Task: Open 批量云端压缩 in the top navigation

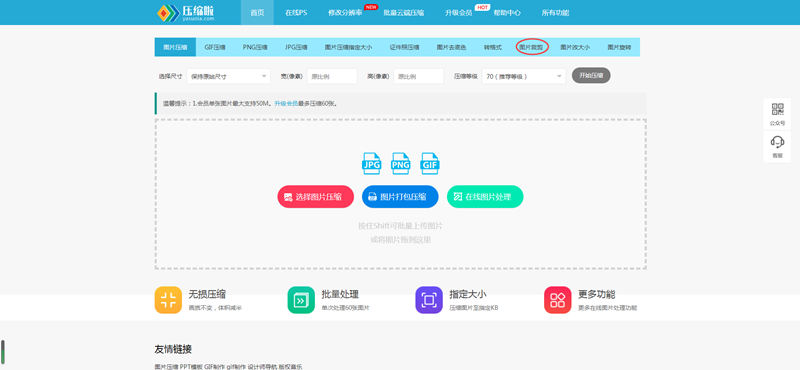Action: (404, 13)
